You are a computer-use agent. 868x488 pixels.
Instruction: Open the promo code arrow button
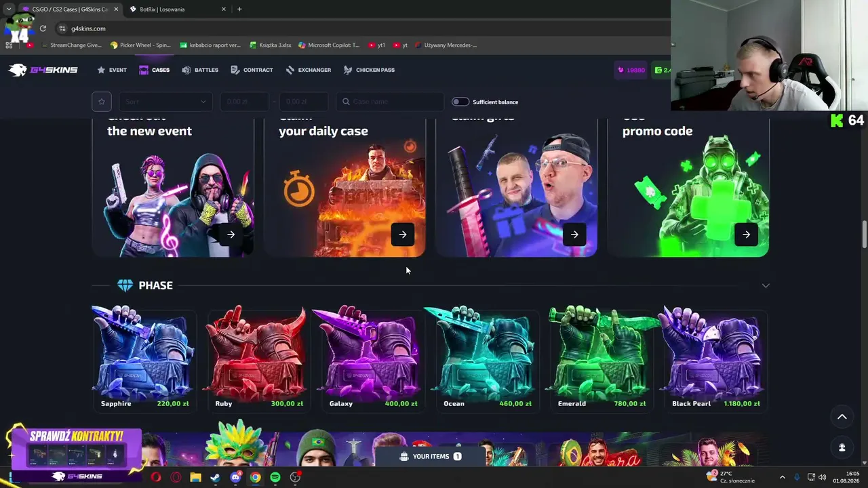click(746, 235)
